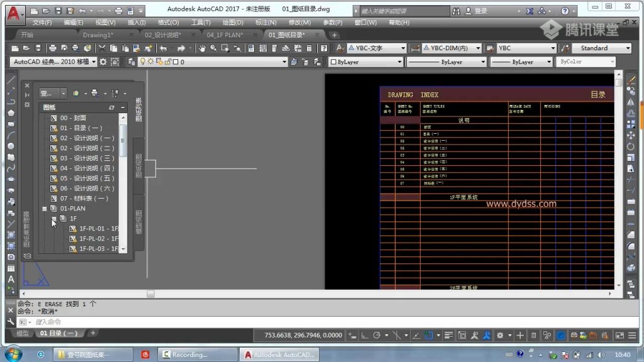Screen dimensions: 644x362
Task: Click the Cut scissors icon
Action: 102,48
